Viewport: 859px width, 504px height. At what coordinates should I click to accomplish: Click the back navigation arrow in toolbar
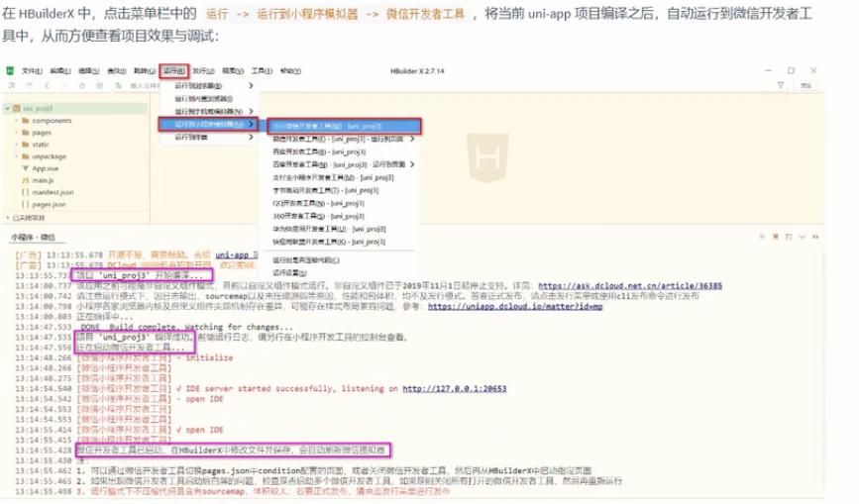coord(48,85)
